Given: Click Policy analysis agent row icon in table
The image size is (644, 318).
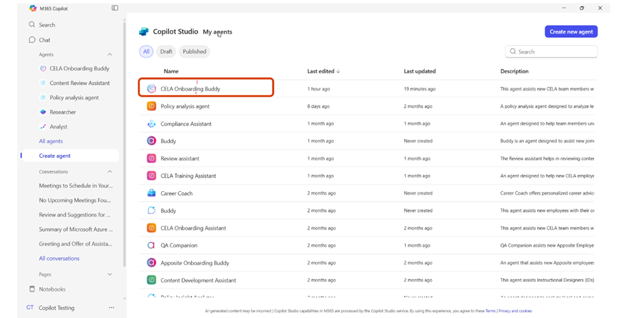Looking at the screenshot, I should point(151,106).
